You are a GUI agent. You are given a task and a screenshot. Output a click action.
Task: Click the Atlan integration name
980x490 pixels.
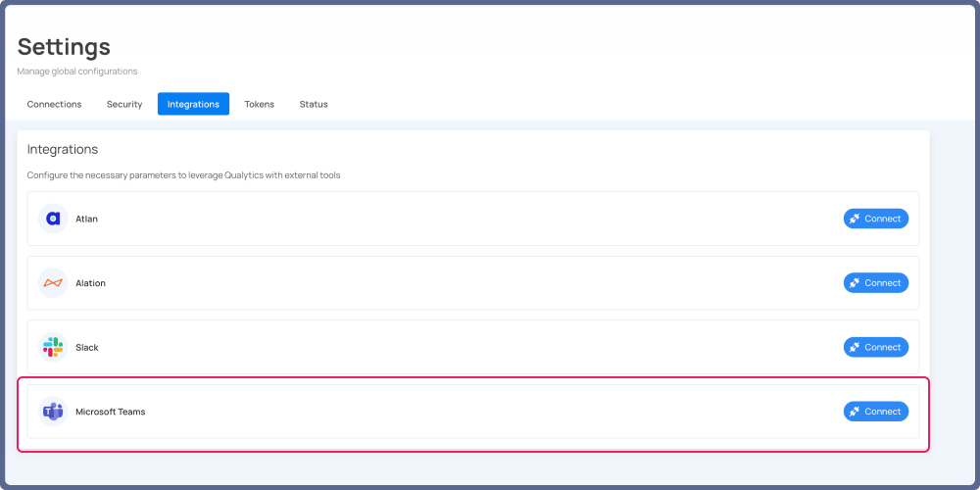(87, 219)
